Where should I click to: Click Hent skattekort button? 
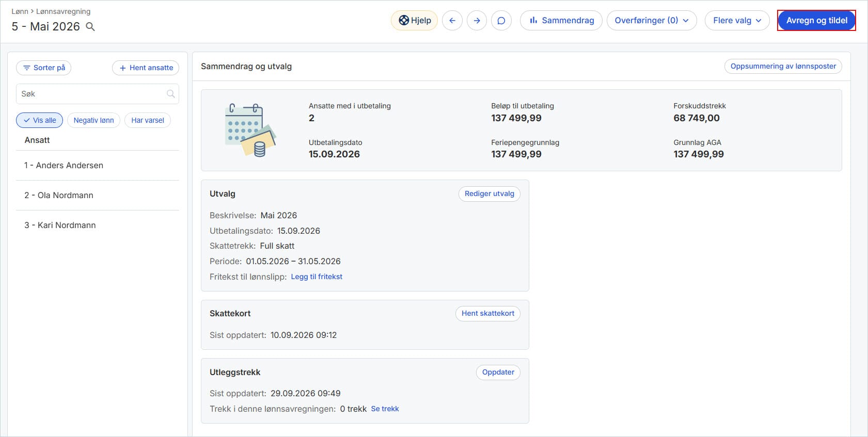click(488, 314)
